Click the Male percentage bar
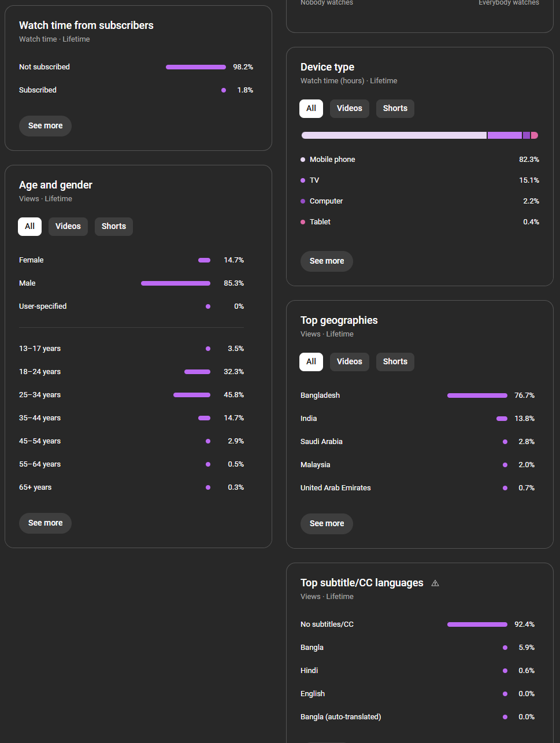560x743 pixels. 175,283
